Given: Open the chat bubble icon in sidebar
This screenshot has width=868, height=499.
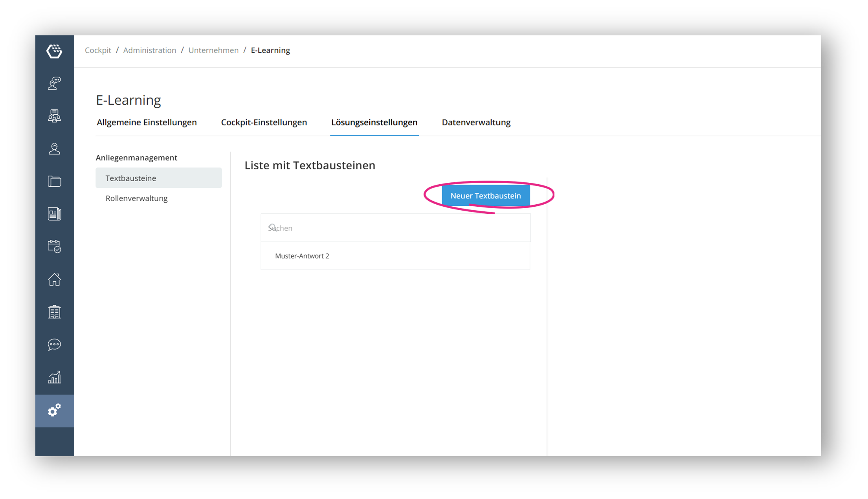Looking at the screenshot, I should (54, 345).
